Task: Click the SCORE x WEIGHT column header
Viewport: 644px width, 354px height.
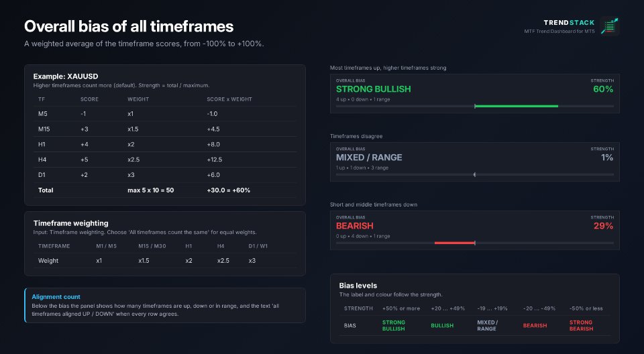Action: click(x=229, y=99)
